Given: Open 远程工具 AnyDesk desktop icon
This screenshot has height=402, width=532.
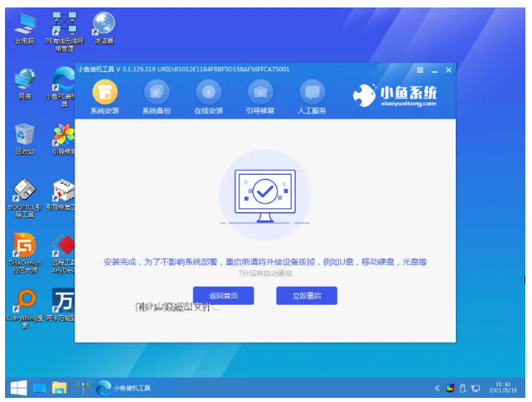Looking at the screenshot, I should pos(63,254).
